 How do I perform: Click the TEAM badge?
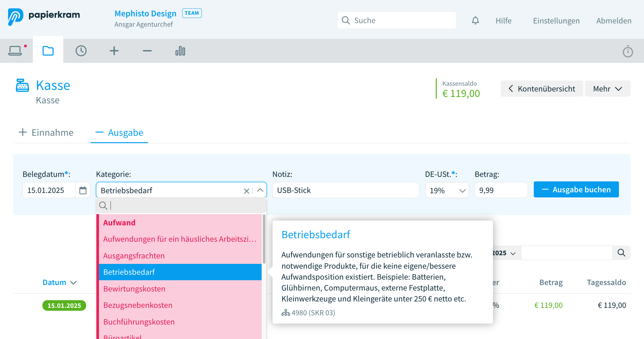192,13
